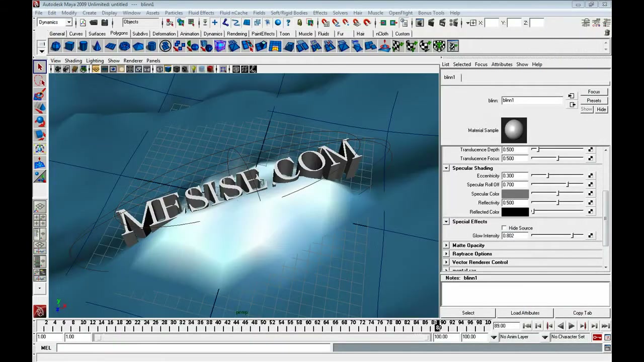
Task: Open the Soft/Rigid Bodies menu
Action: [x=289, y=13]
